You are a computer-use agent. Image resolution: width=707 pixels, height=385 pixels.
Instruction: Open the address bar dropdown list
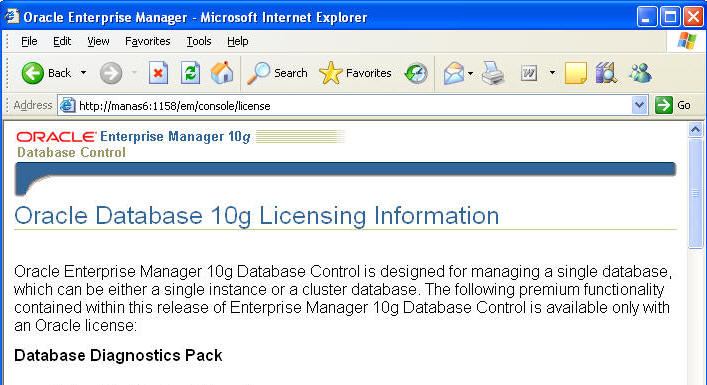tap(639, 105)
